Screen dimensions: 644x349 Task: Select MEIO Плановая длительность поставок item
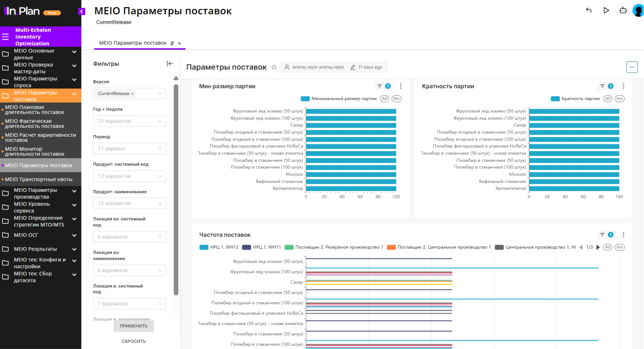click(35, 110)
